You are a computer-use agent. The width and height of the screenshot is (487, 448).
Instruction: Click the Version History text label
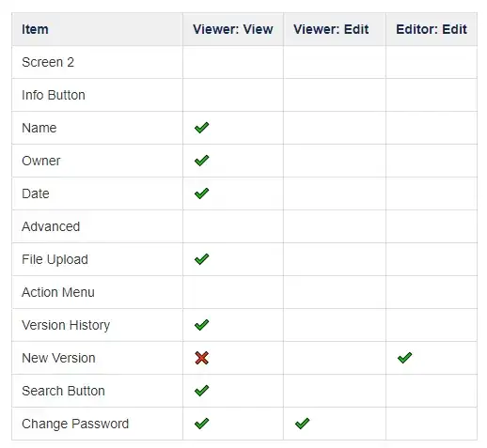66,325
